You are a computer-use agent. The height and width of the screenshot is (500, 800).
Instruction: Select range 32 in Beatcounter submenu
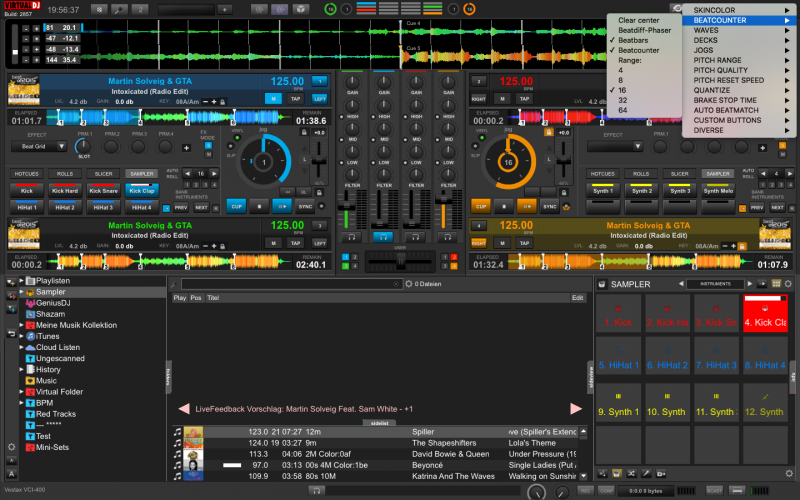[x=622, y=100]
